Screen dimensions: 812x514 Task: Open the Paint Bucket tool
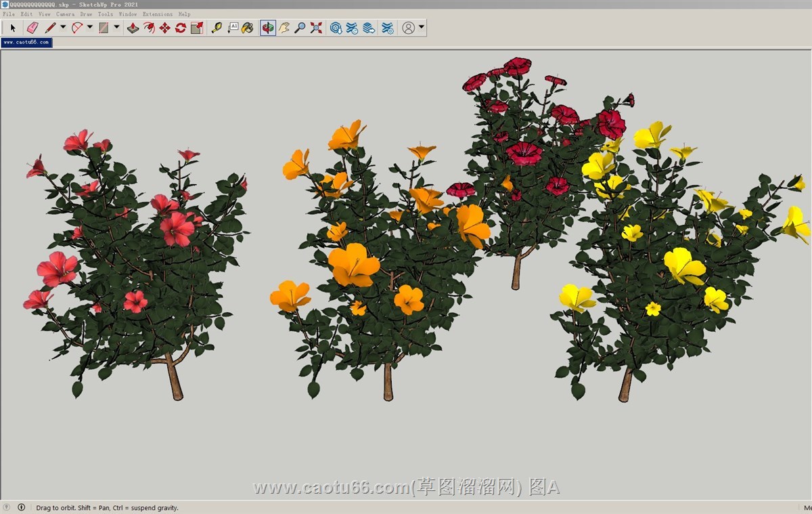click(248, 28)
